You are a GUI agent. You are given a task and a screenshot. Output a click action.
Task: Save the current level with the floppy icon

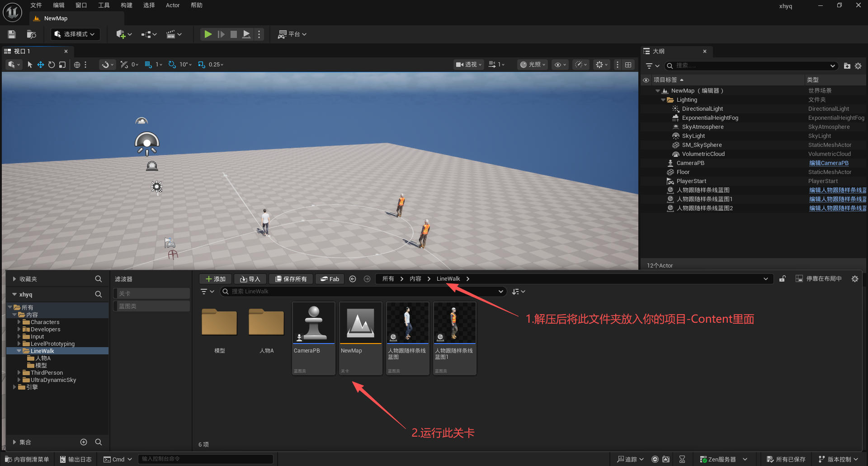(x=12, y=34)
